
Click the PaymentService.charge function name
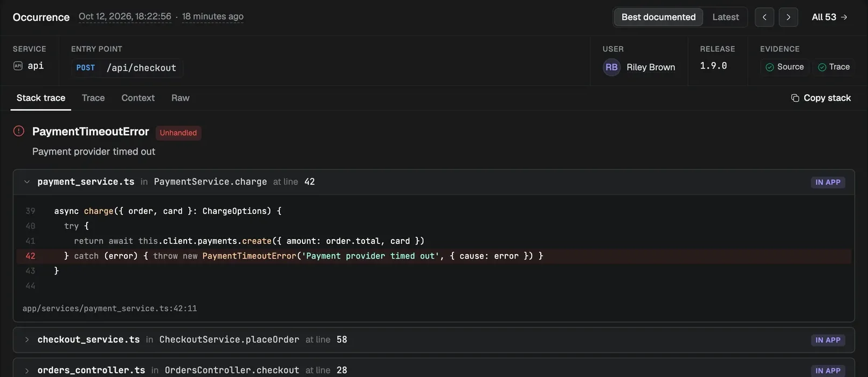210,182
